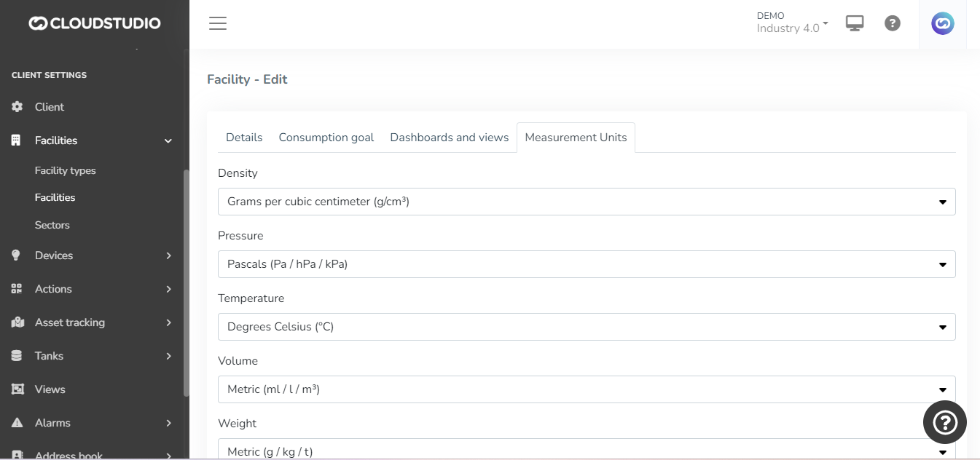Click the Devices lightbulb icon
This screenshot has width=980, height=460.
pyautogui.click(x=17, y=255)
